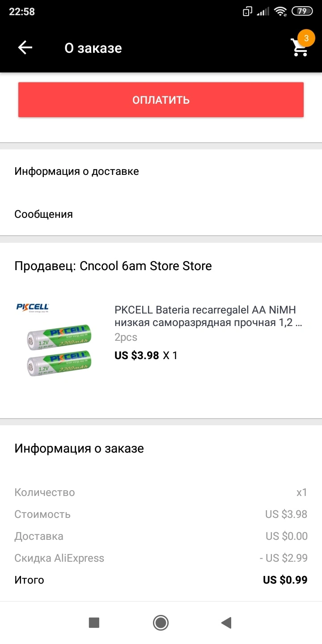Tap the red ОПЛАТИТЬ button
Viewport: 322px width, 644px height.
pyautogui.click(x=161, y=100)
